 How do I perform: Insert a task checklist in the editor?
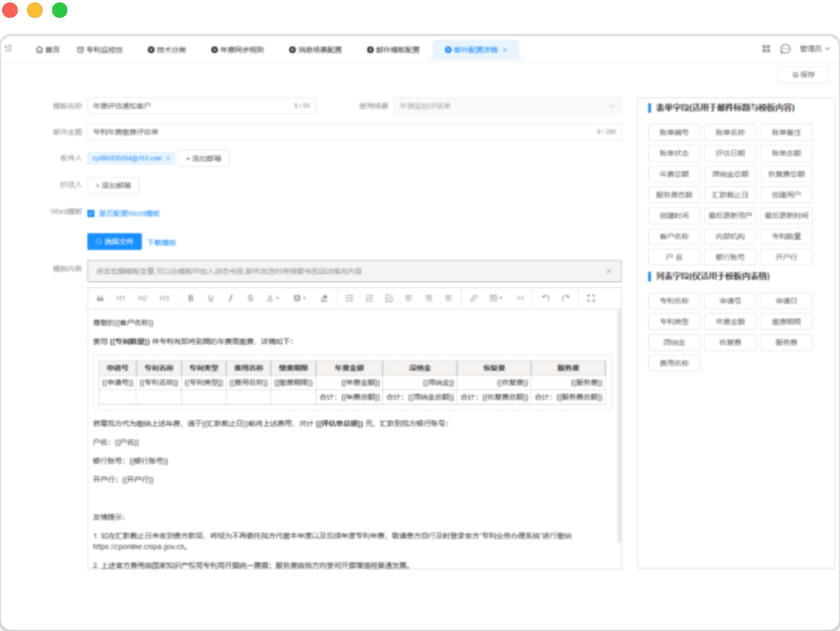coord(389,298)
